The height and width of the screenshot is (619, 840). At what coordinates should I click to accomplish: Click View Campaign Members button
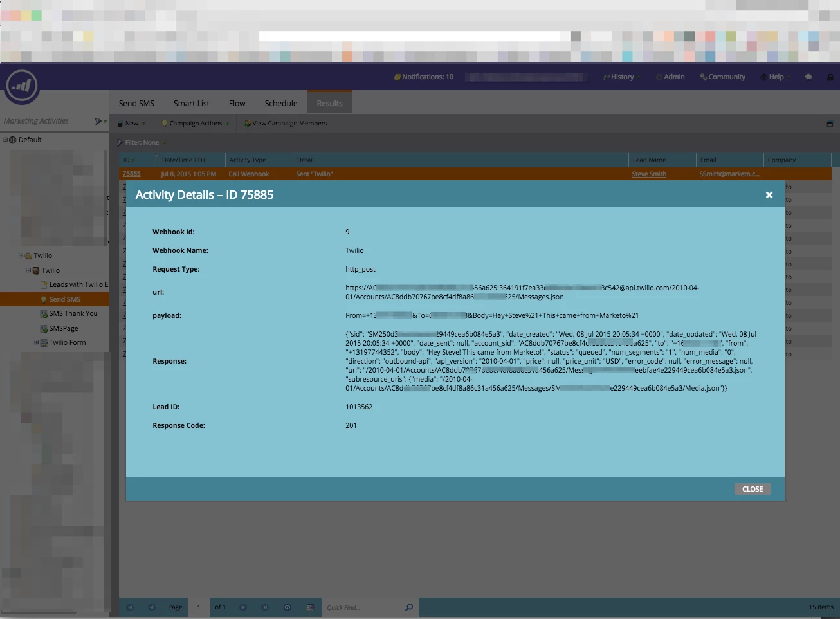[285, 124]
